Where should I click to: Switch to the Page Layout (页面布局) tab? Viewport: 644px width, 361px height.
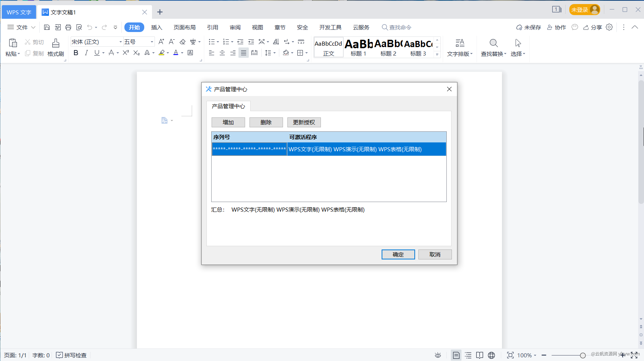pos(185,27)
